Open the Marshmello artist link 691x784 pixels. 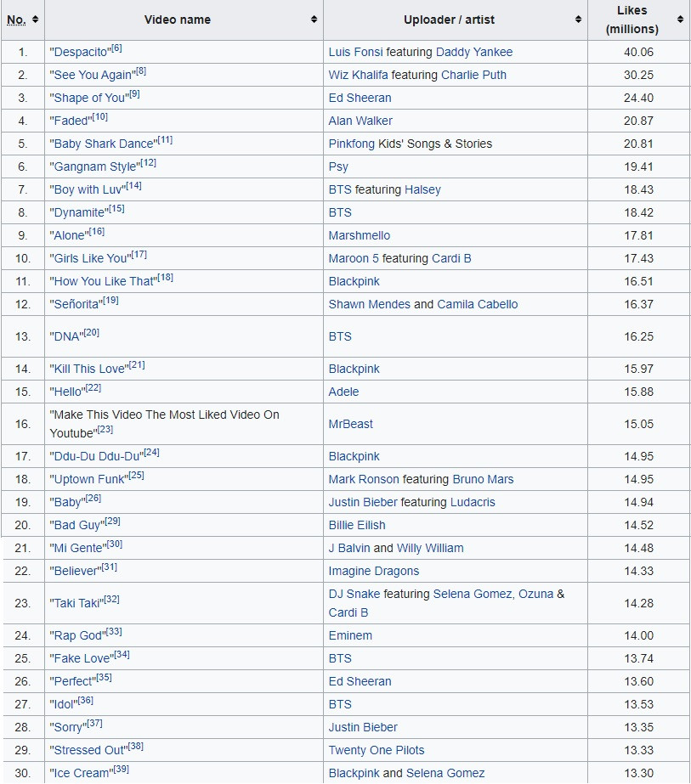(x=360, y=236)
